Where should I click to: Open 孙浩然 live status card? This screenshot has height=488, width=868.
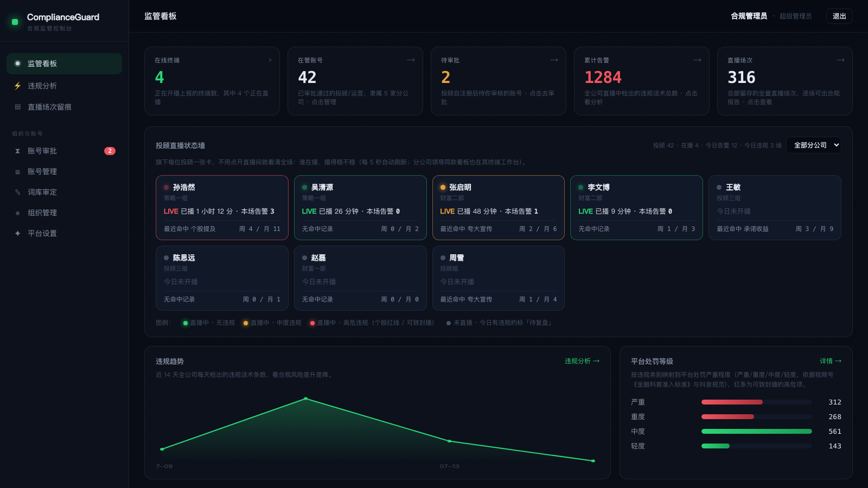(222, 208)
